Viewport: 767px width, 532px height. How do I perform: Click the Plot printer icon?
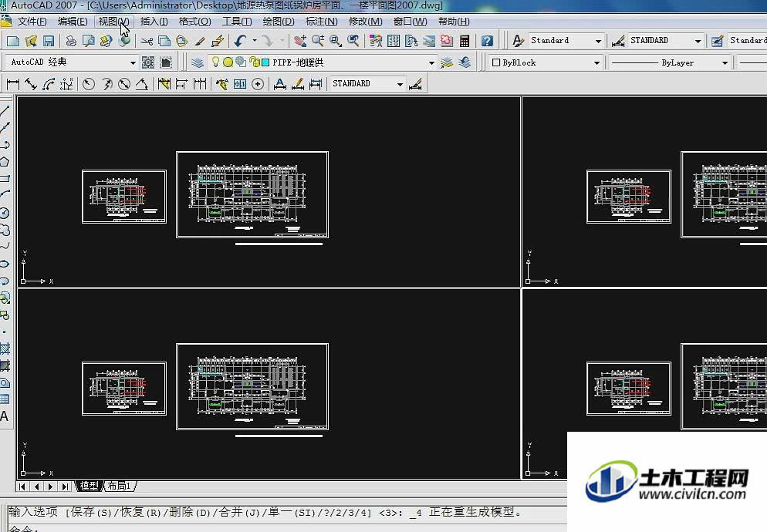71,41
